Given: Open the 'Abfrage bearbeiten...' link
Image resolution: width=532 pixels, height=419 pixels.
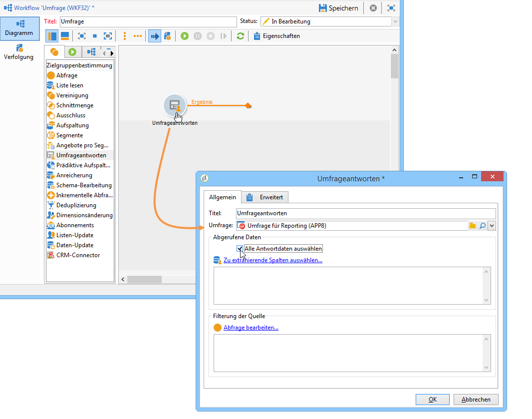Looking at the screenshot, I should pyautogui.click(x=251, y=328).
